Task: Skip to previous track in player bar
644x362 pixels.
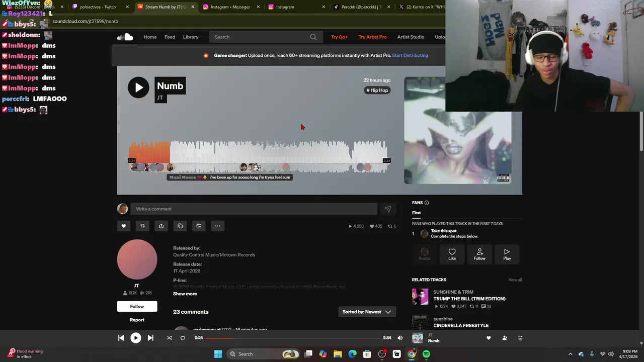Action: [121, 338]
